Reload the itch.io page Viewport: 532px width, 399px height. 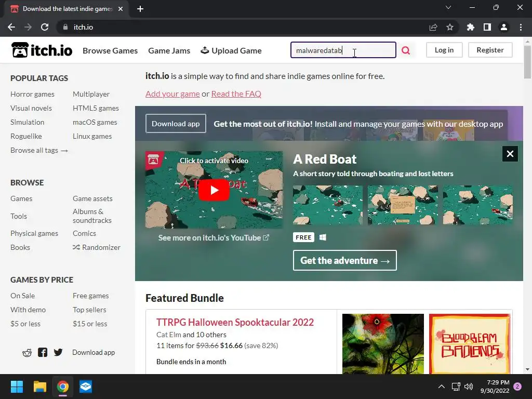(x=45, y=27)
